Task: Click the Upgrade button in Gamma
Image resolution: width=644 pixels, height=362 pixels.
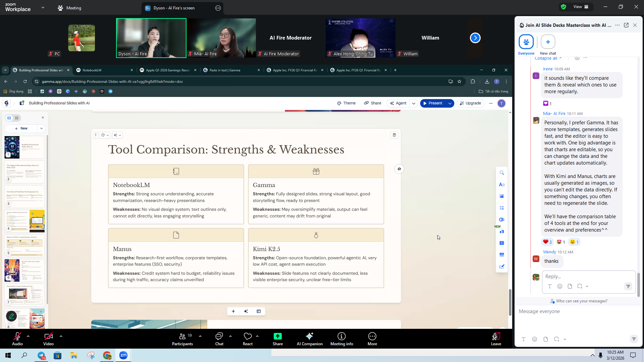Action: pyautogui.click(x=470, y=103)
